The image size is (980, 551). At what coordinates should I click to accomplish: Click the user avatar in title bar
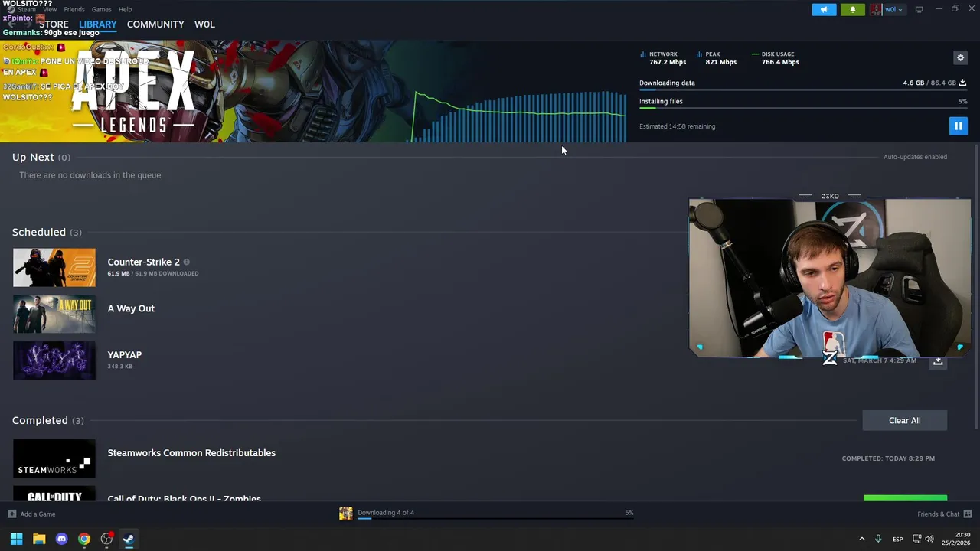[876, 9]
